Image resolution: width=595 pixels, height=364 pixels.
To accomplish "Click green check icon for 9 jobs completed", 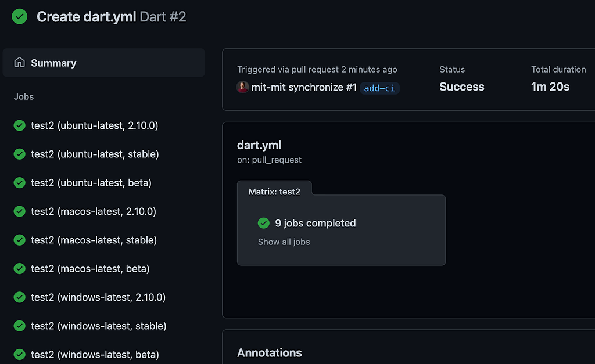I will tap(264, 223).
